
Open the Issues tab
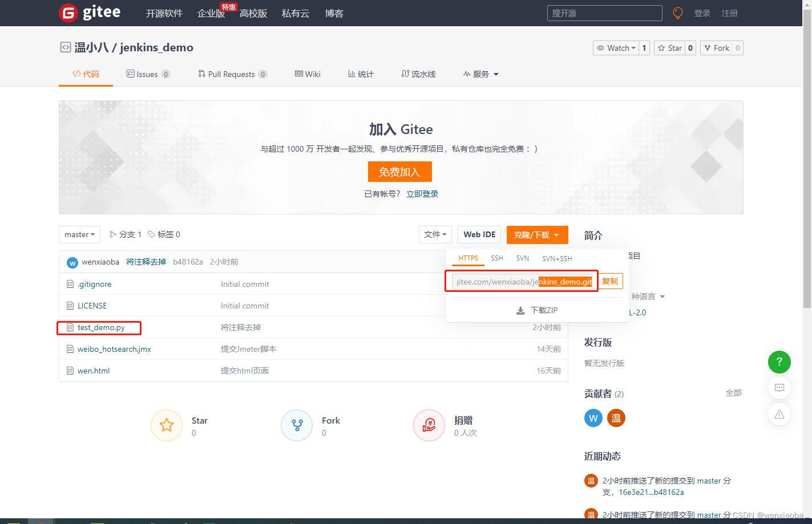(148, 74)
